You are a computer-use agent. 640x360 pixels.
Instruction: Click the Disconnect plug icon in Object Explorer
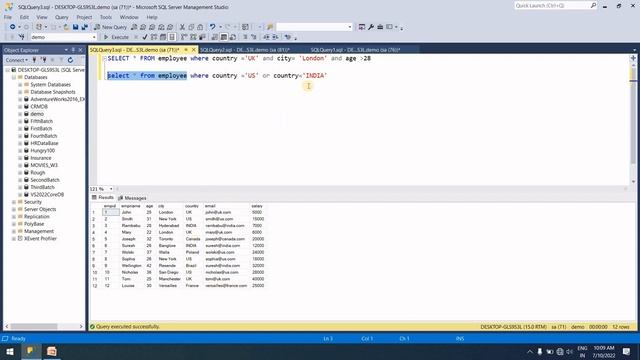(x=43, y=60)
